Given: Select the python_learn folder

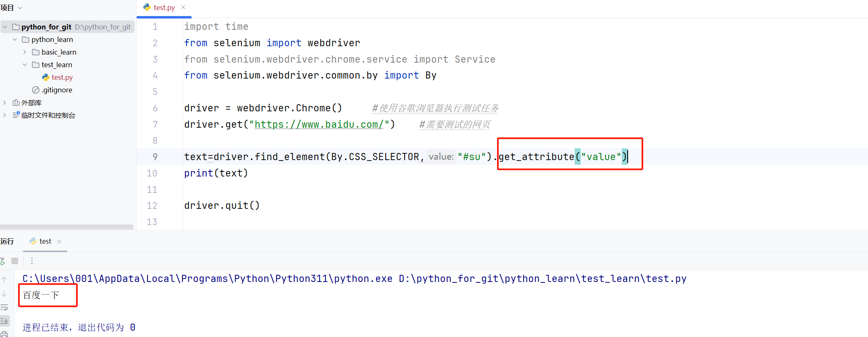Looking at the screenshot, I should (52, 39).
